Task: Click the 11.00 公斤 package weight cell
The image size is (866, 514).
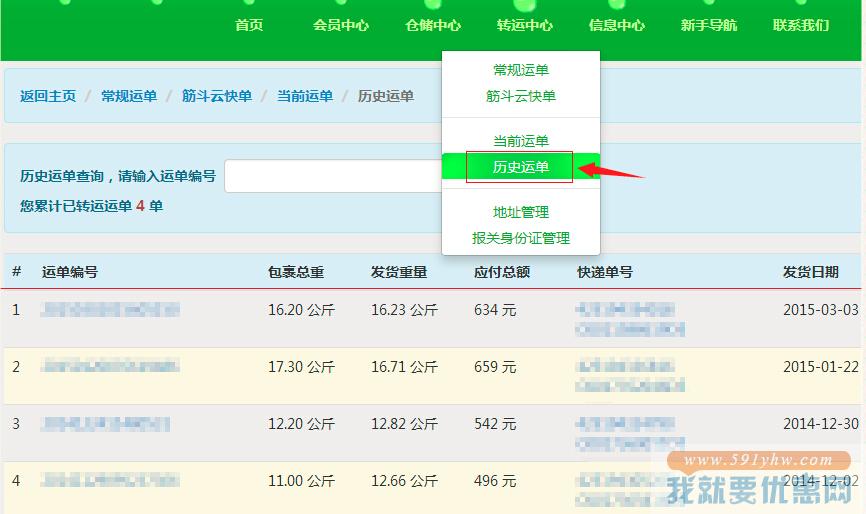Action: pos(302,481)
